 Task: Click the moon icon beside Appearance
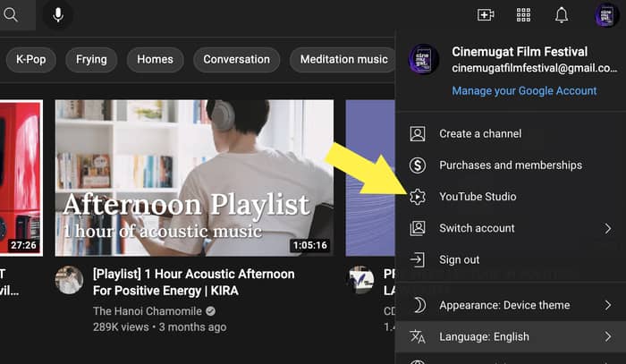coord(419,305)
